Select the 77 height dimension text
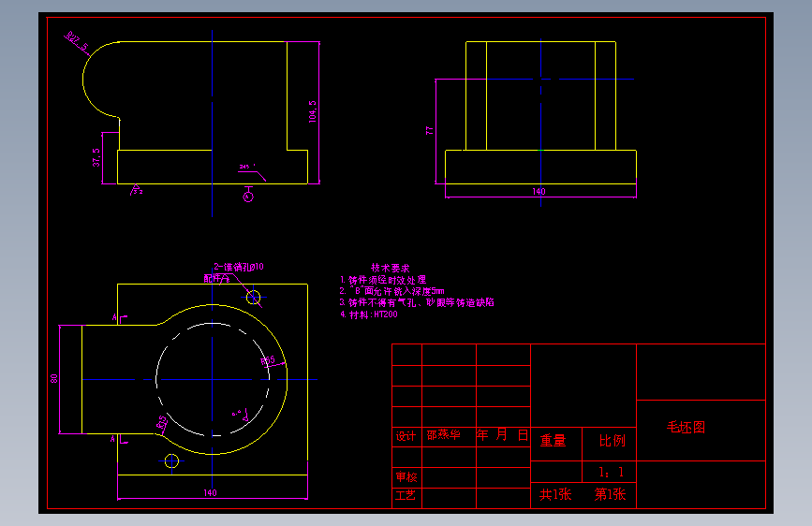Viewport: 812px width, 526px height. tap(429, 130)
